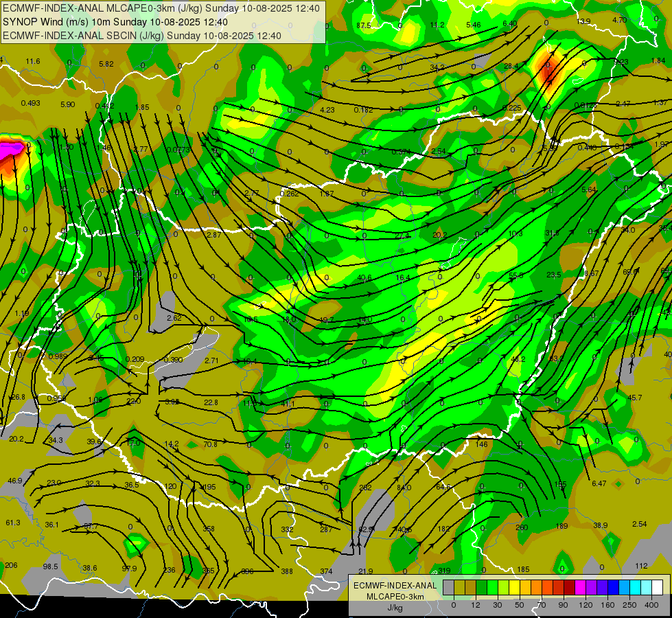Click the legend tick label 160

[607, 605]
